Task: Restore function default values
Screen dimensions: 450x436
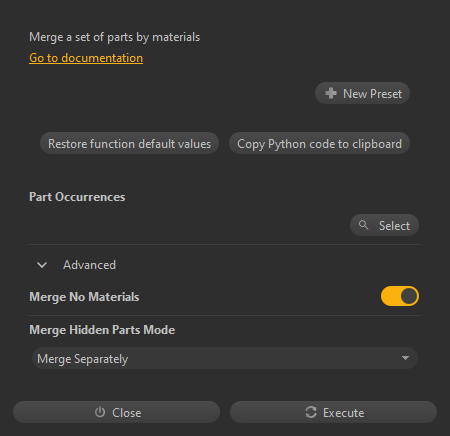Action: point(129,143)
